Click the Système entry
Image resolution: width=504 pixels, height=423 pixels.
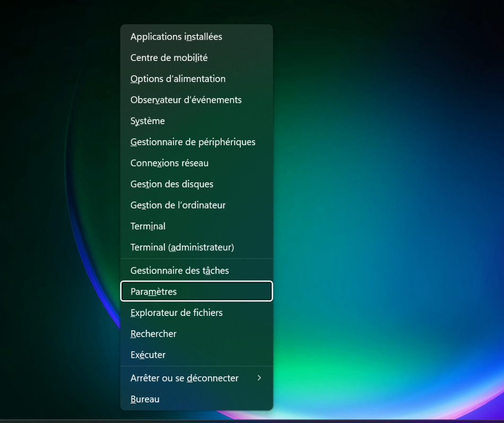pyautogui.click(x=147, y=121)
